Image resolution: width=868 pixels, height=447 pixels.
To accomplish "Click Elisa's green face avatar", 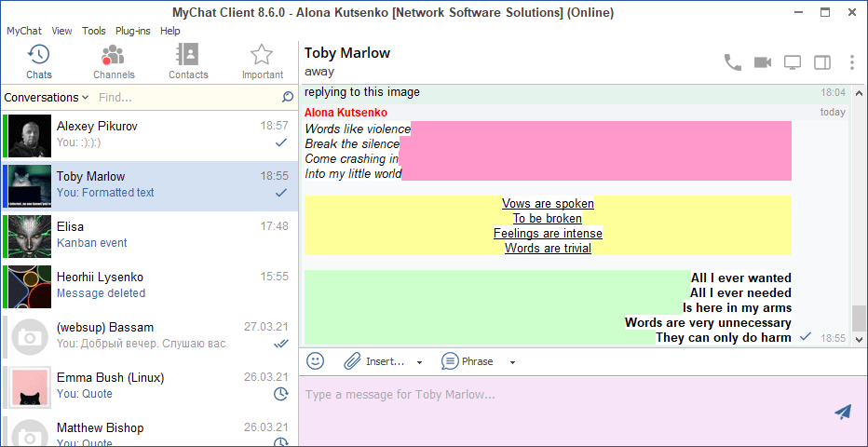I will (x=30, y=237).
